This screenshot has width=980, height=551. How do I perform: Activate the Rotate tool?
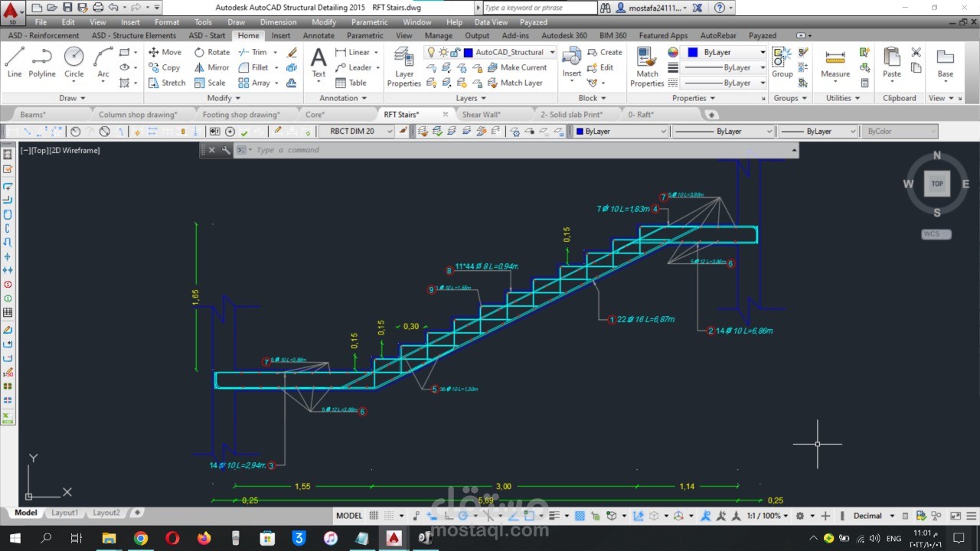(212, 52)
